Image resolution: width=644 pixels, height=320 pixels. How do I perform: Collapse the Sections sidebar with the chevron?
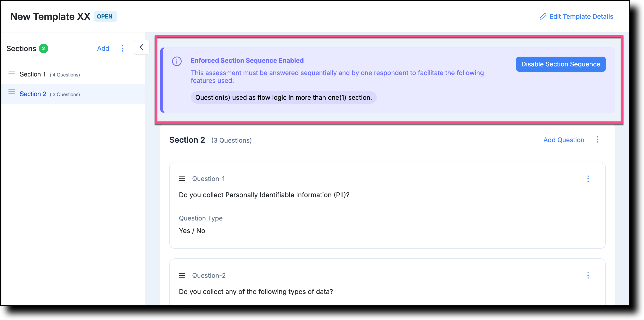click(x=141, y=47)
